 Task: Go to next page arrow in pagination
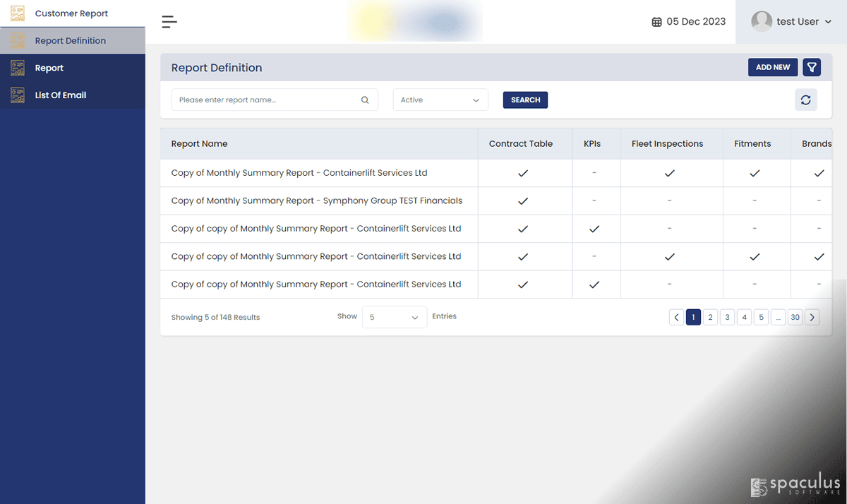point(812,318)
